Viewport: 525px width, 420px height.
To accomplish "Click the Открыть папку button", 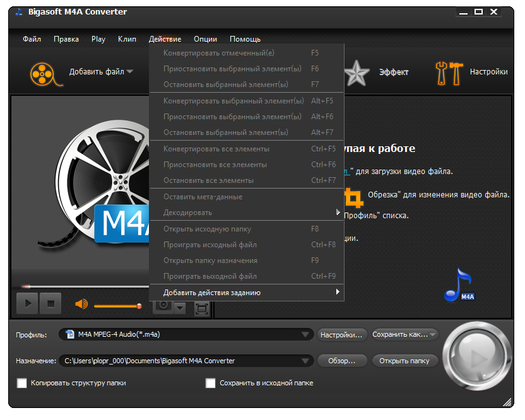I will [404, 361].
